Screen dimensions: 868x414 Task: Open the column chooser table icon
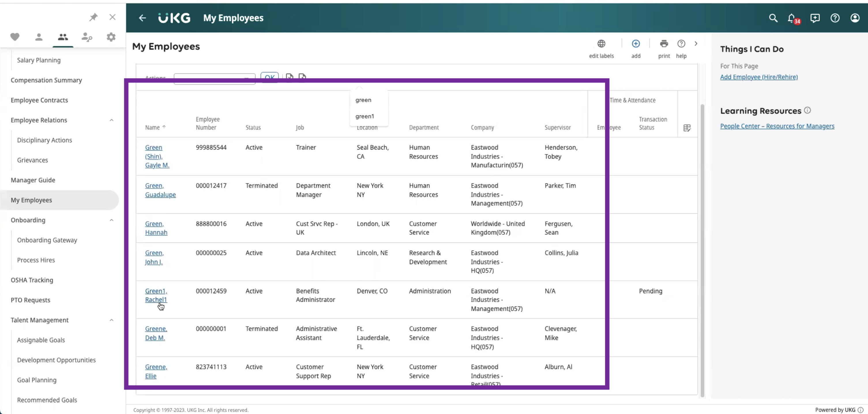(687, 128)
